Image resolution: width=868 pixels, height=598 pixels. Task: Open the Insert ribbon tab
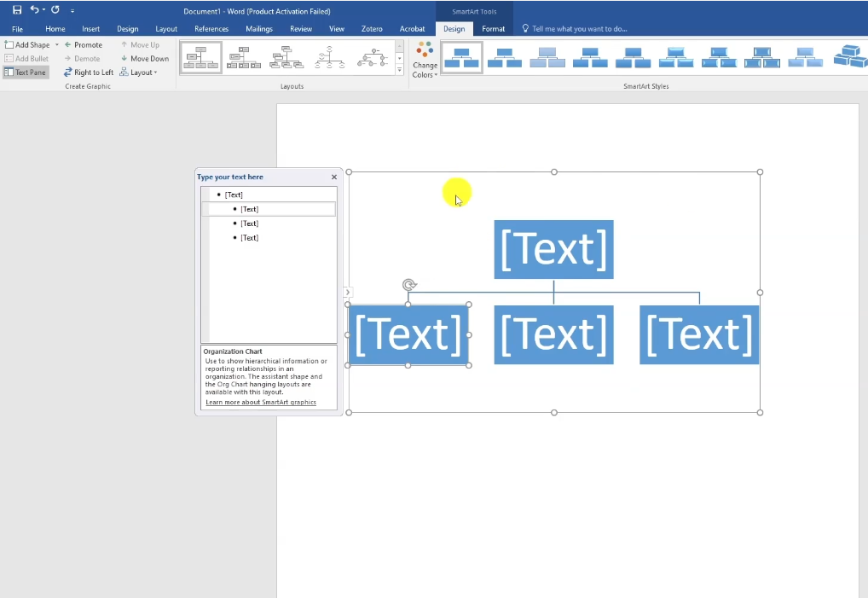coord(90,29)
